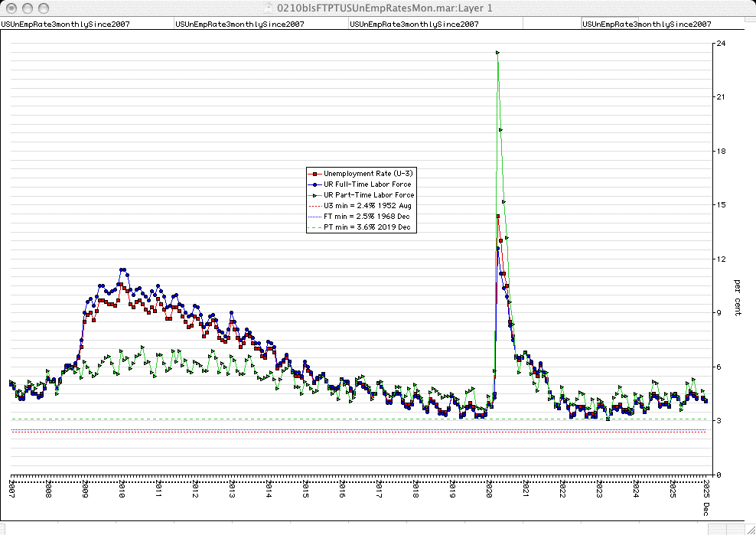Click the blue UR Full-Time Labor Force legend marker

[314, 184]
